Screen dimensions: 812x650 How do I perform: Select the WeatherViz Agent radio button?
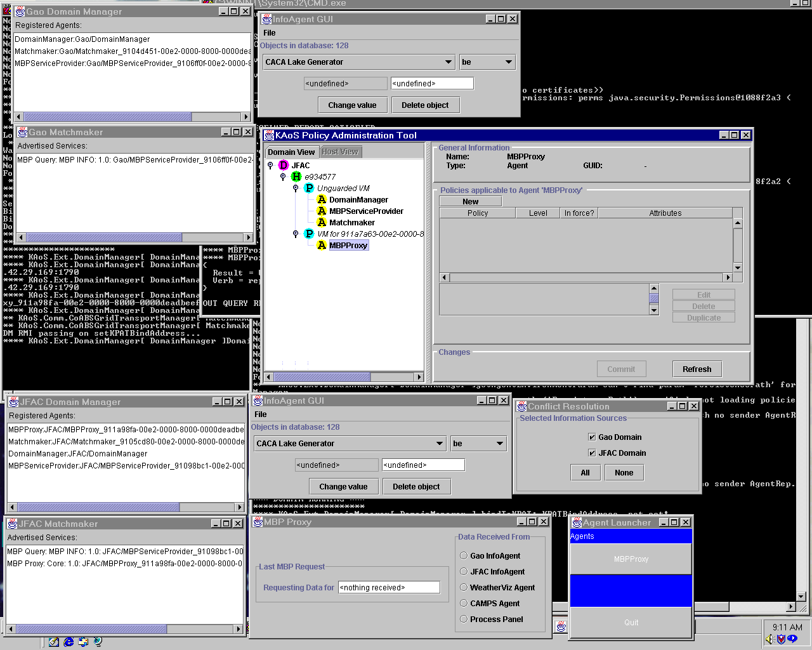coord(464,587)
